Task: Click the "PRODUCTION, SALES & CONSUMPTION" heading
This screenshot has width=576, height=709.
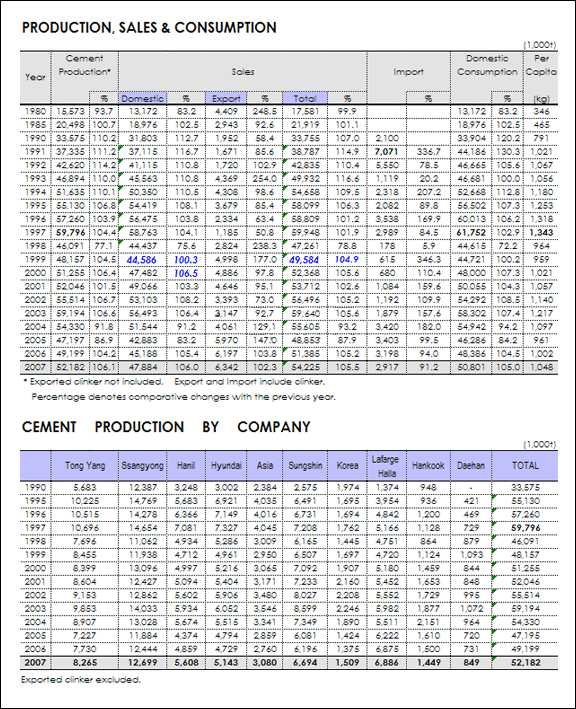Action: click(x=149, y=28)
